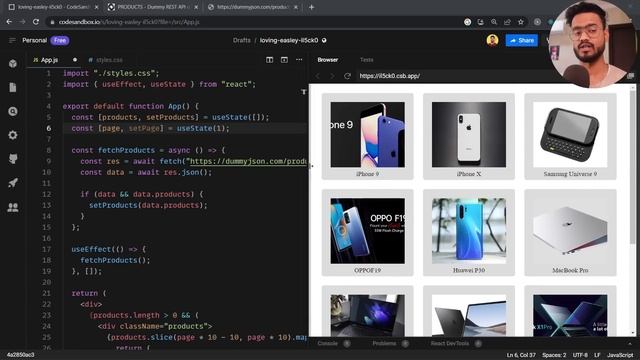The image size is (640, 360).
Task: Close the dummyjson.com products tab
Action: 296,7
